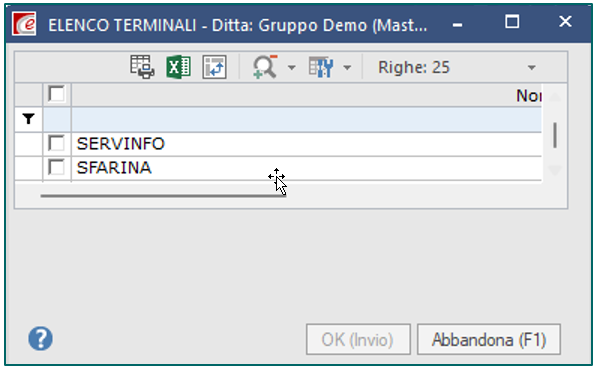
Task: Open the blue help question mark
Action: click(40, 338)
